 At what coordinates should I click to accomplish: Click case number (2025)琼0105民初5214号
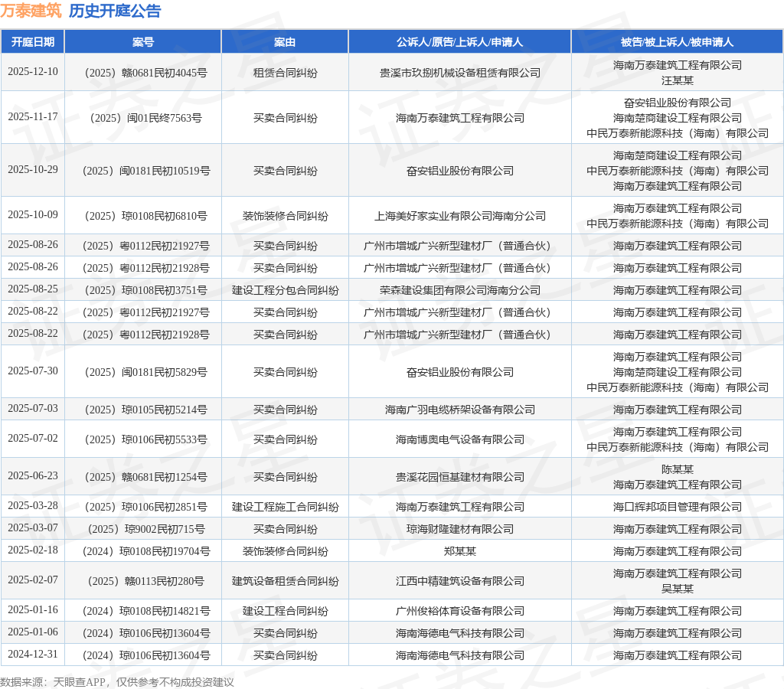pyautogui.click(x=145, y=410)
